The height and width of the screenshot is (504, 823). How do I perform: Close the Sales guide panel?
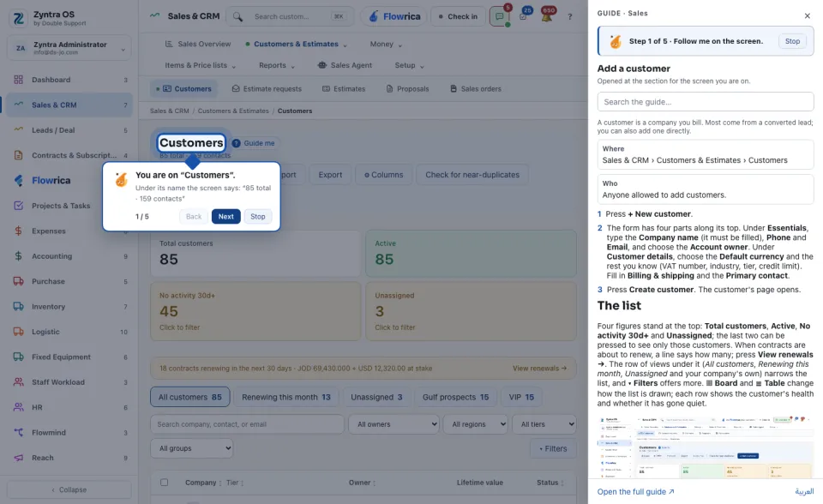pyautogui.click(x=808, y=15)
